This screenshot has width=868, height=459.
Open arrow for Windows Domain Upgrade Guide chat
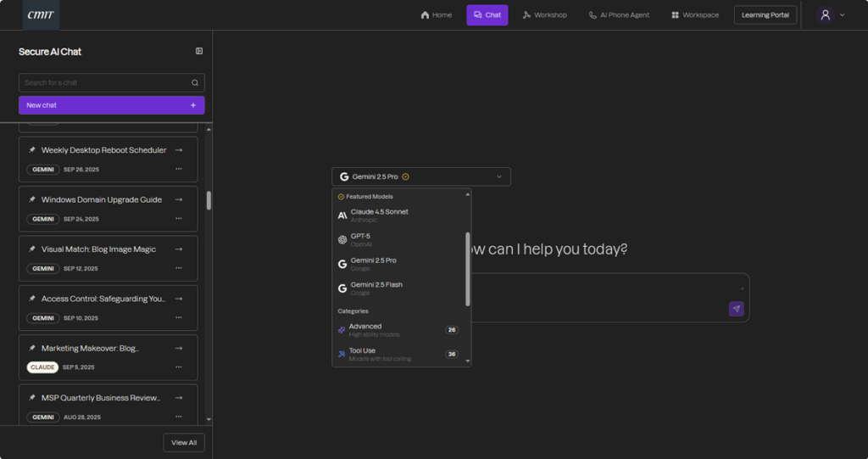point(179,200)
